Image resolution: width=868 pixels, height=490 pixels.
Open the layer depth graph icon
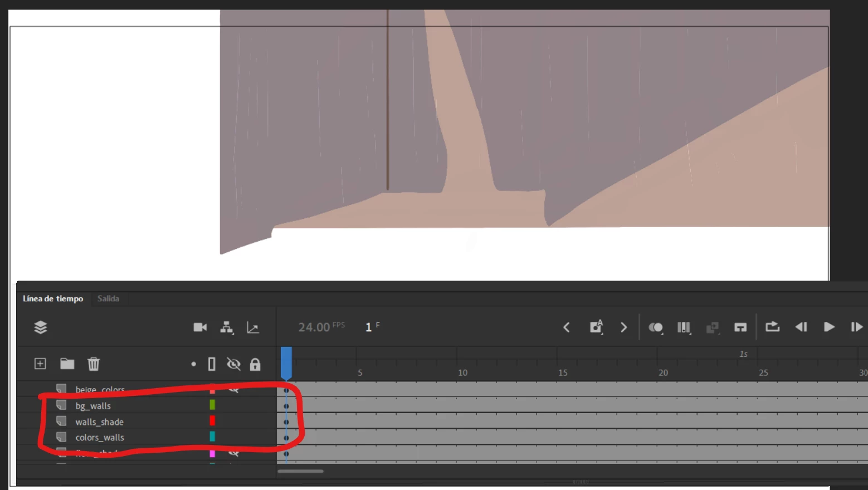(253, 328)
